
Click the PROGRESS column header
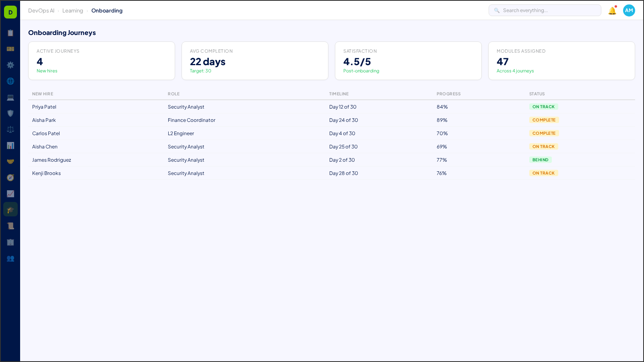[448, 94]
